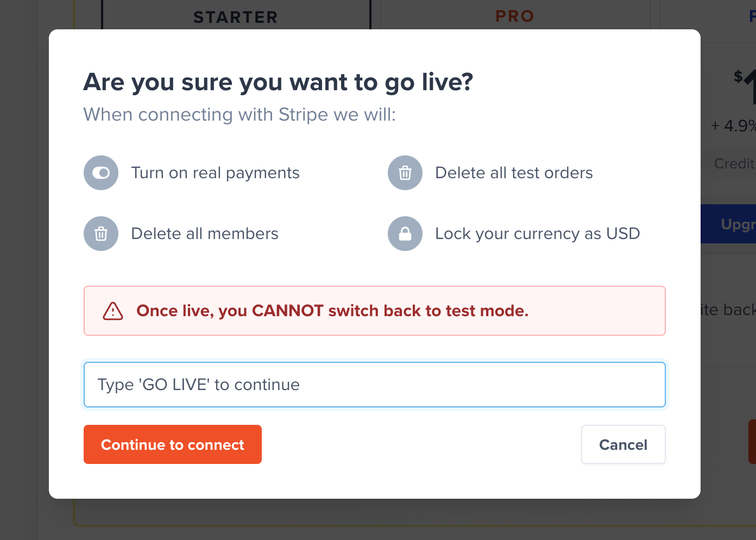Click the '+ 4.9%' fee text
Image resolution: width=756 pixels, height=540 pixels.
[734, 125]
